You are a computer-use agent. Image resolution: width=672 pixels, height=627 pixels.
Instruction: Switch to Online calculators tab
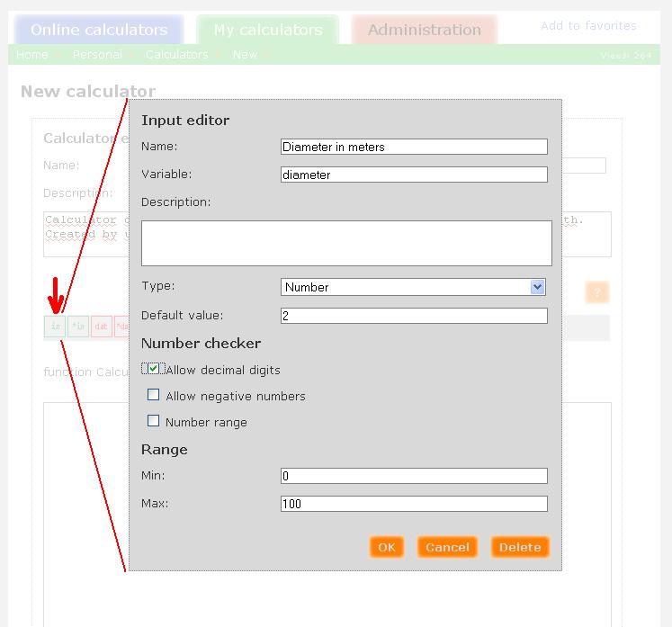pyautogui.click(x=99, y=30)
